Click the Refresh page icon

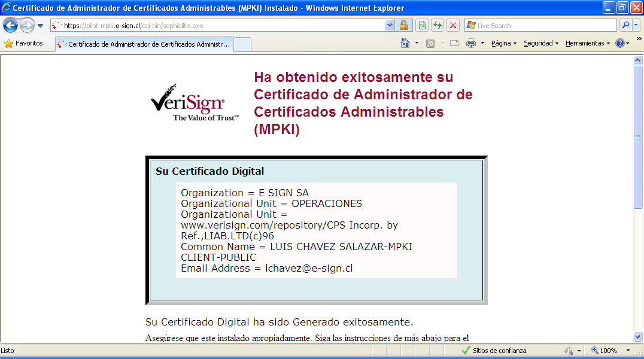pyautogui.click(x=438, y=26)
